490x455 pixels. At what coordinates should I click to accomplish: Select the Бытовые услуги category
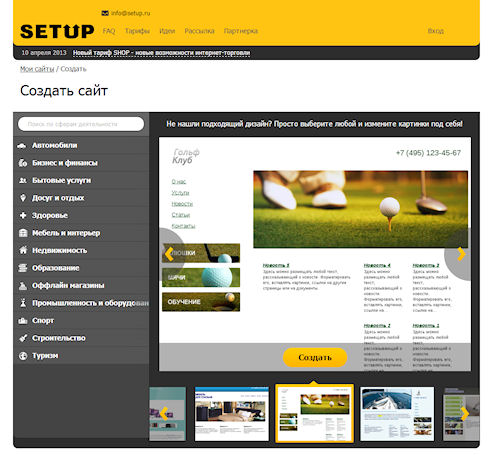click(81, 180)
